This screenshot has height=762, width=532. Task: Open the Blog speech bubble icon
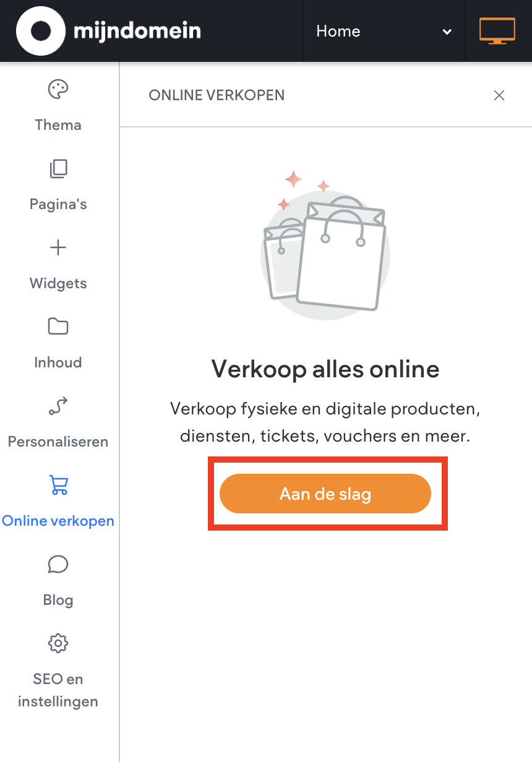point(58,564)
